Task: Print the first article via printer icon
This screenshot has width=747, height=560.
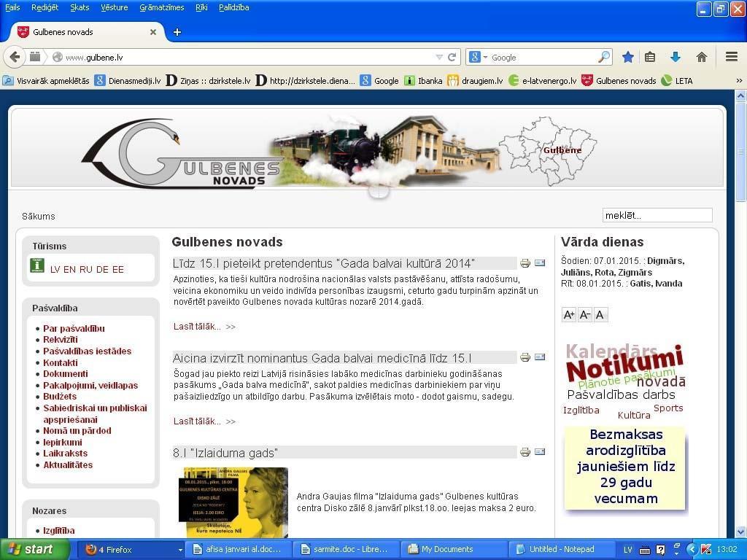Action: (525, 263)
